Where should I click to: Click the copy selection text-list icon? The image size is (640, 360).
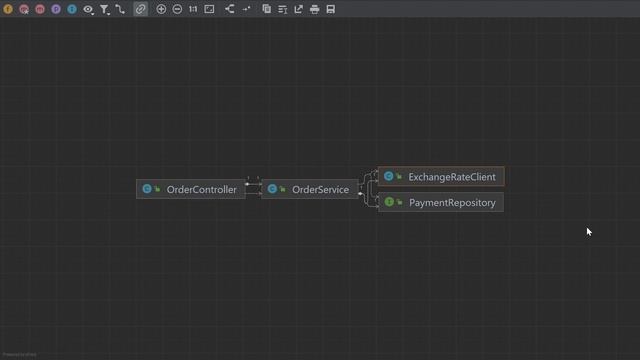[282, 9]
